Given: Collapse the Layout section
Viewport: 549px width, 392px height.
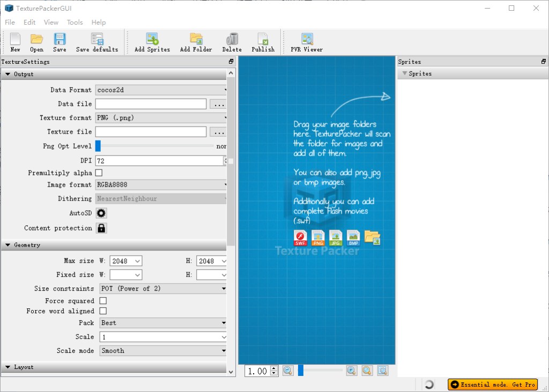Looking at the screenshot, I should pos(8,367).
